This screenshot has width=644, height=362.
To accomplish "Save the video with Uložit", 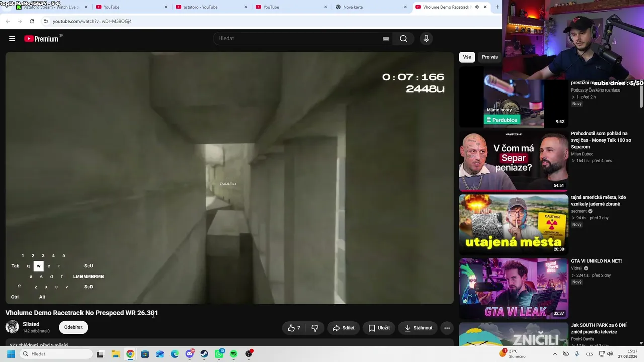I will pyautogui.click(x=379, y=328).
